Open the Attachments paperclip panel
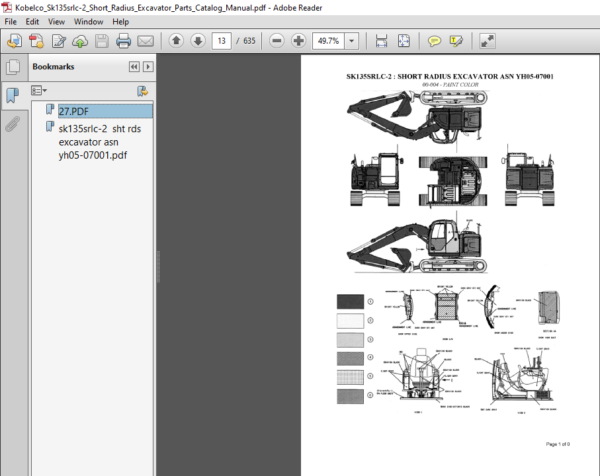The height and width of the screenshot is (476, 600). [13, 124]
